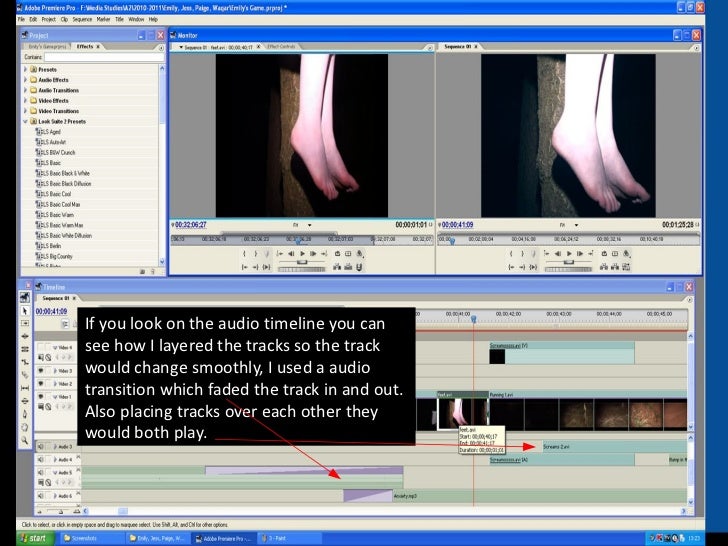Open the Marker menu
Viewport: 728px width, 546px height.
(103, 20)
